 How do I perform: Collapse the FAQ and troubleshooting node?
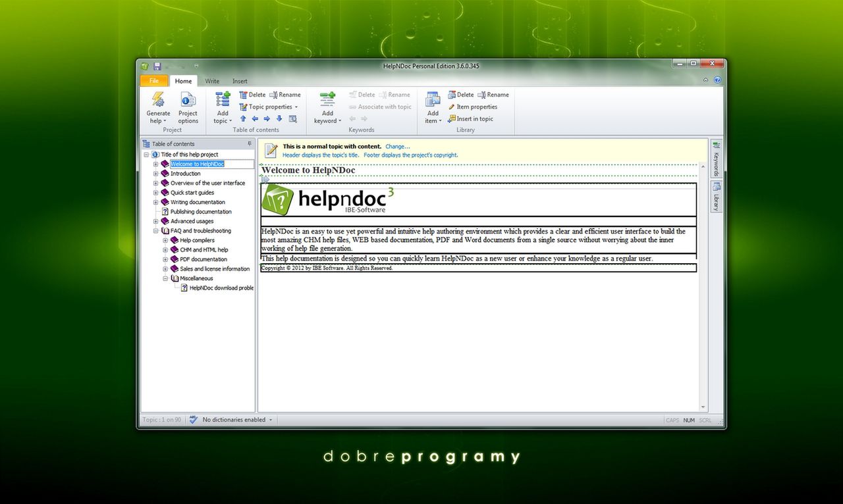click(x=156, y=231)
